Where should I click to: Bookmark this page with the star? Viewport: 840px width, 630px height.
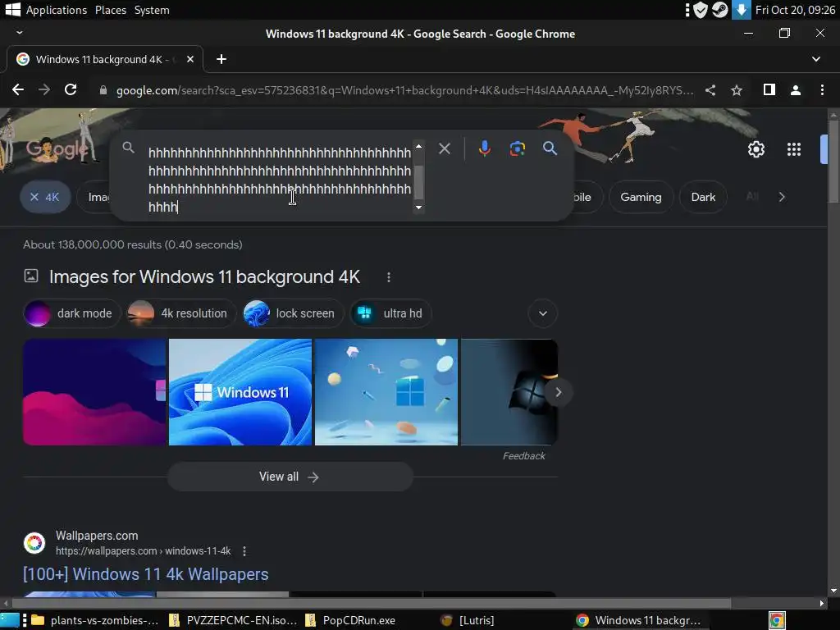point(737,90)
